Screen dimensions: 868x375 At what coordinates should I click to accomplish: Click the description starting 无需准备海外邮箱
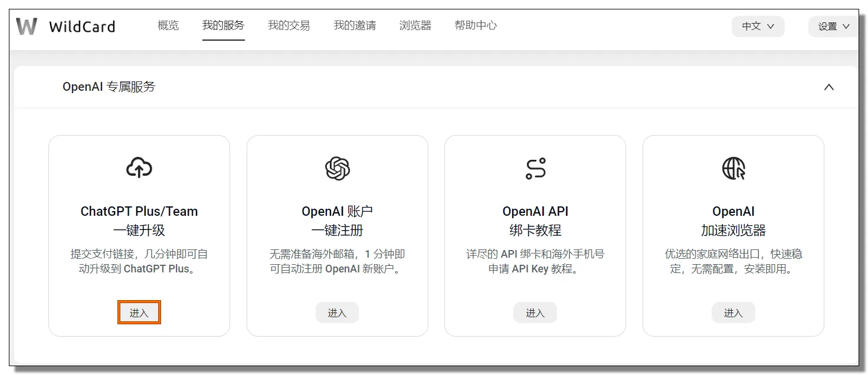pyautogui.click(x=338, y=261)
